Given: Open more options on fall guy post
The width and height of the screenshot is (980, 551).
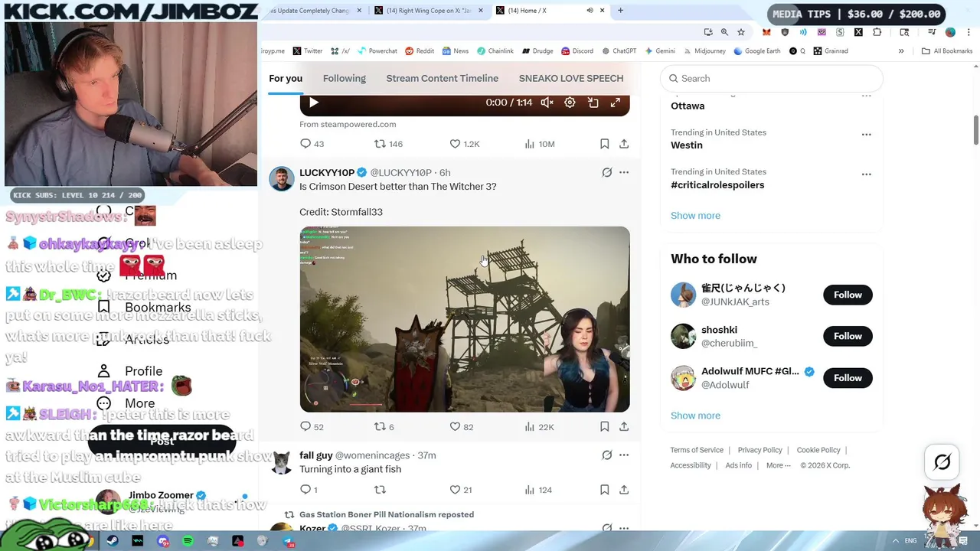Looking at the screenshot, I should tap(624, 455).
